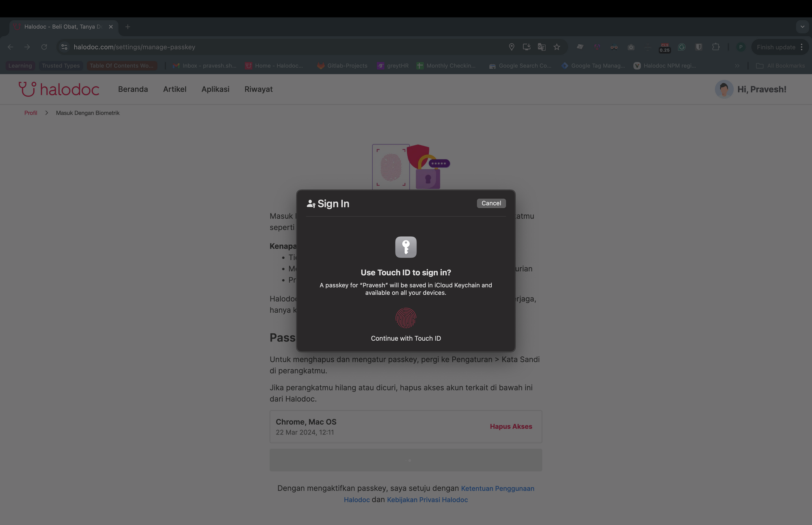Open Trusted Types bookmark folder
Viewport: 812px width, 525px height.
61,66
